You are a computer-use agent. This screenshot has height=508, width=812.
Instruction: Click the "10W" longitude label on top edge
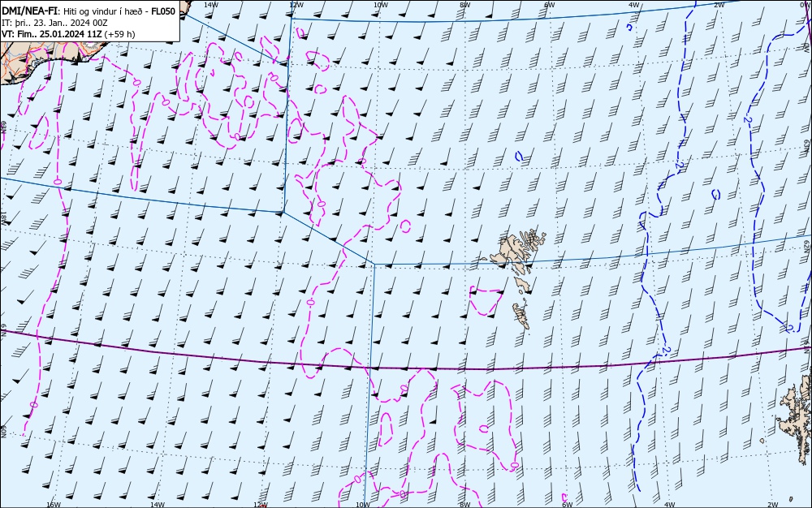[x=381, y=5]
